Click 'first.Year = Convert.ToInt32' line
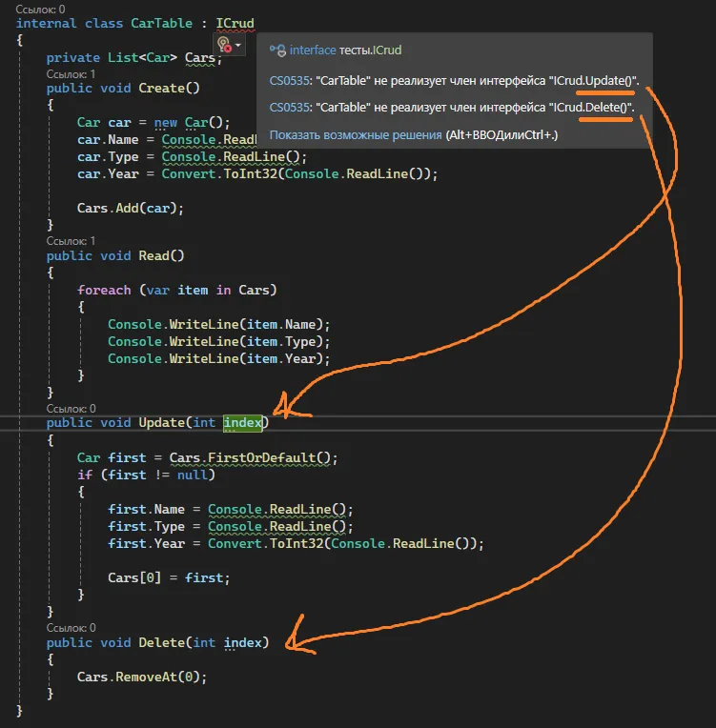Screen dimensions: 716x728 coord(296,544)
